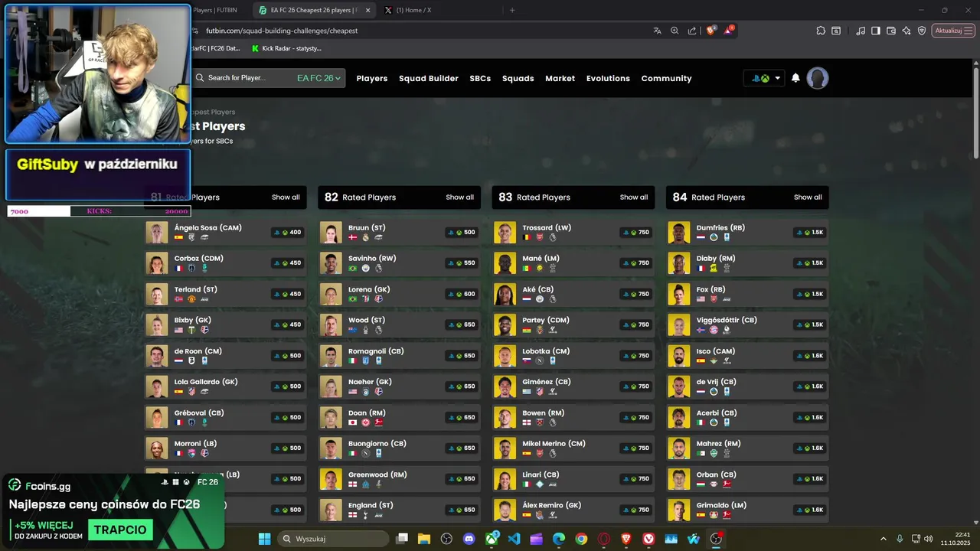Click the 1.5K price of Diaby (RM)
The height and width of the screenshot is (551, 980).
tap(811, 263)
